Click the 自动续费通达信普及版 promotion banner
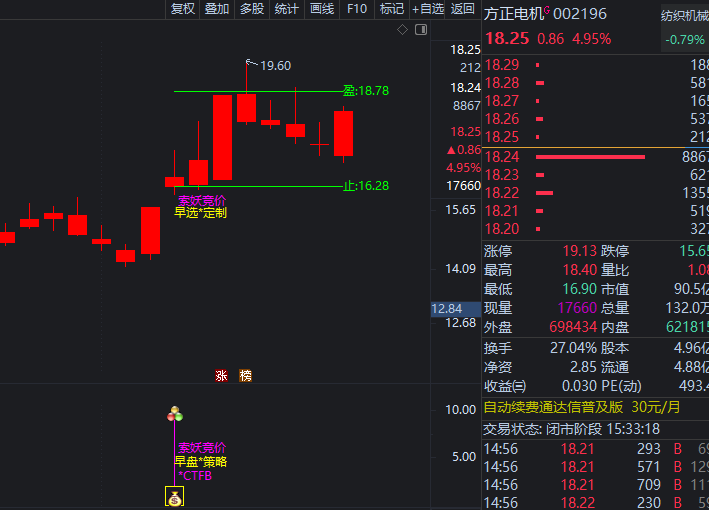The image size is (709, 510). [582, 407]
